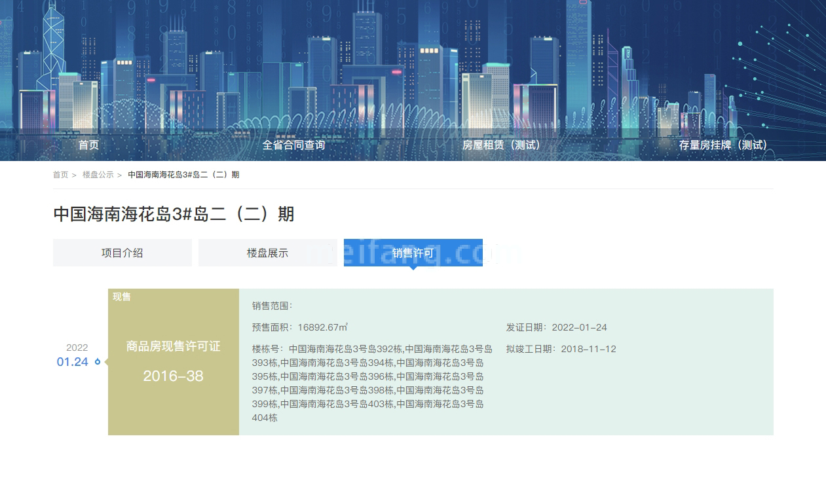
Task: Open 首页 in the top navigation bar
Action: click(x=88, y=145)
